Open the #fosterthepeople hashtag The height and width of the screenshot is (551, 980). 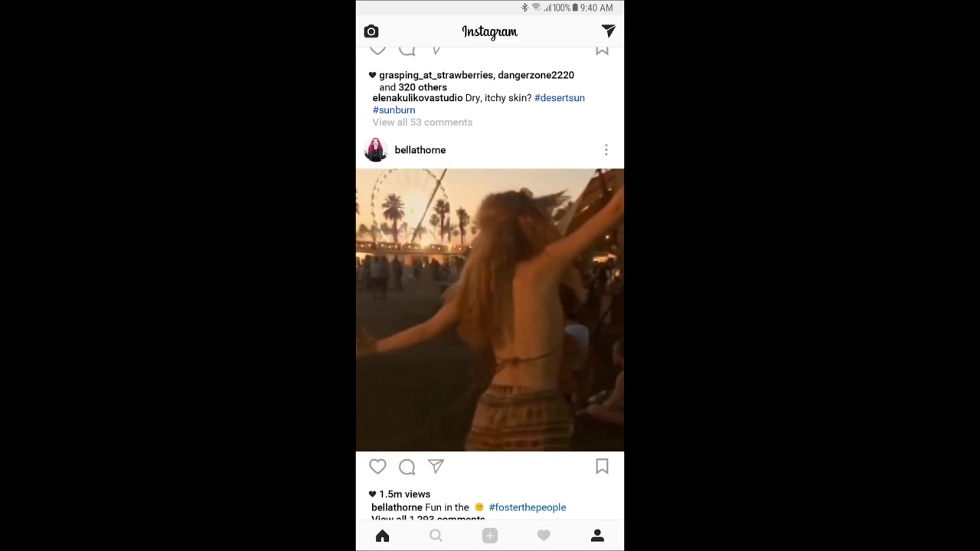528,507
